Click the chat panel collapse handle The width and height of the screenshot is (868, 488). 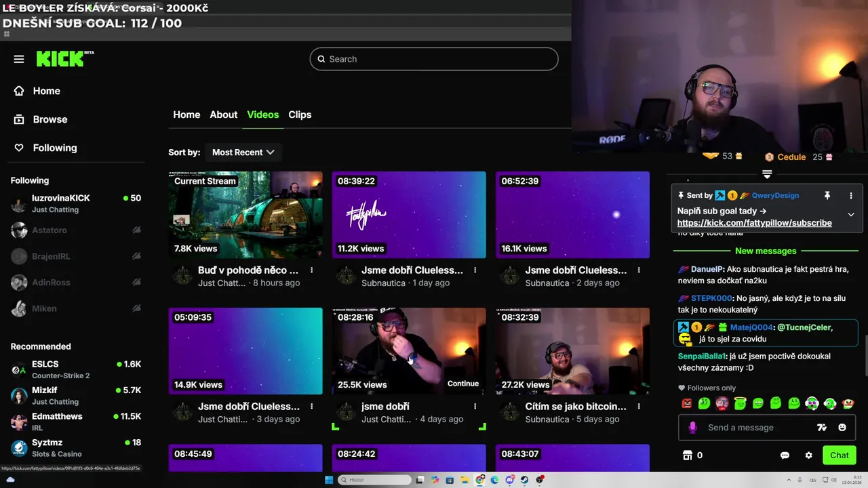point(767,174)
